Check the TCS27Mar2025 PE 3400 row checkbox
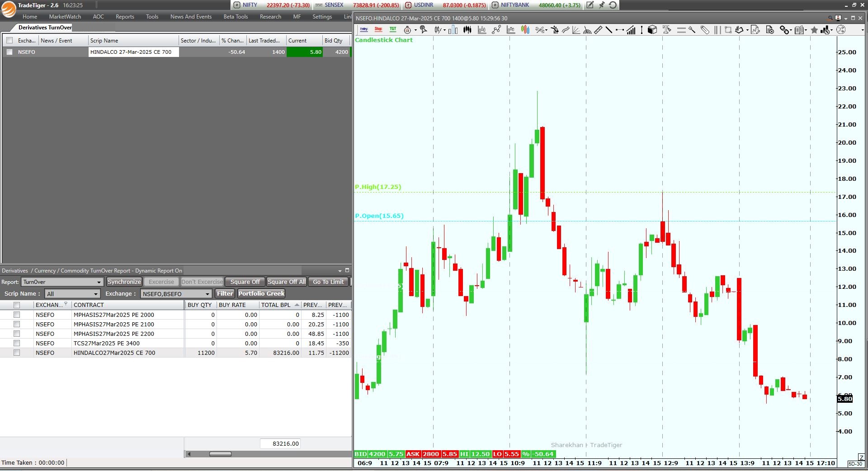The height and width of the screenshot is (471, 868). click(17, 343)
